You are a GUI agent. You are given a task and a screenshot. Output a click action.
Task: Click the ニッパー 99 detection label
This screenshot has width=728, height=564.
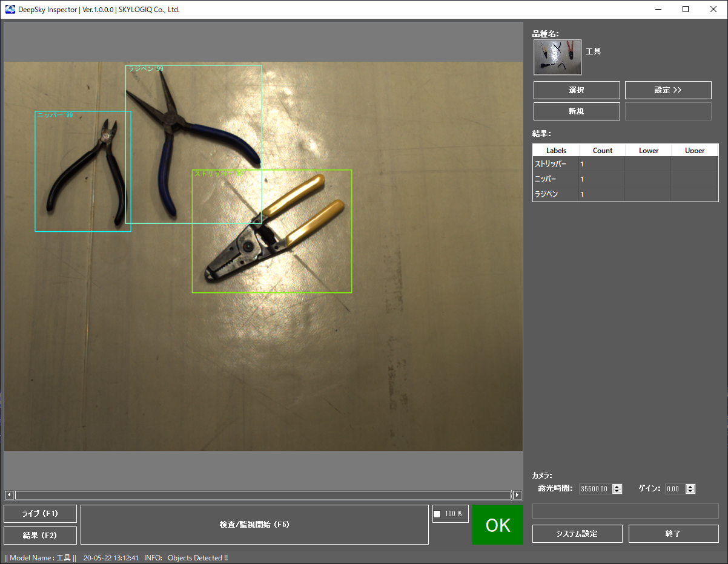[55, 115]
